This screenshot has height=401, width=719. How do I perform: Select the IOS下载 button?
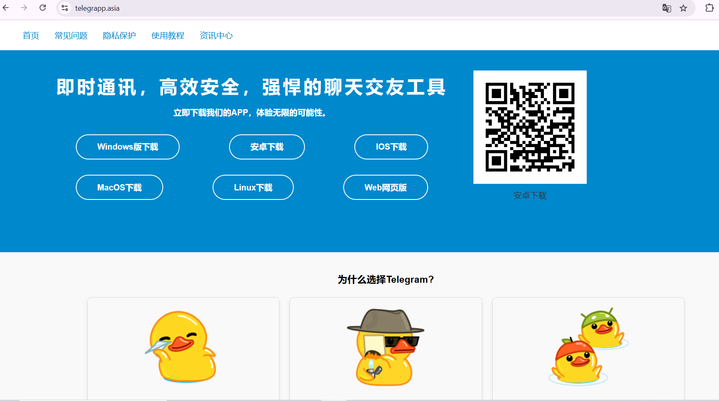tap(391, 147)
